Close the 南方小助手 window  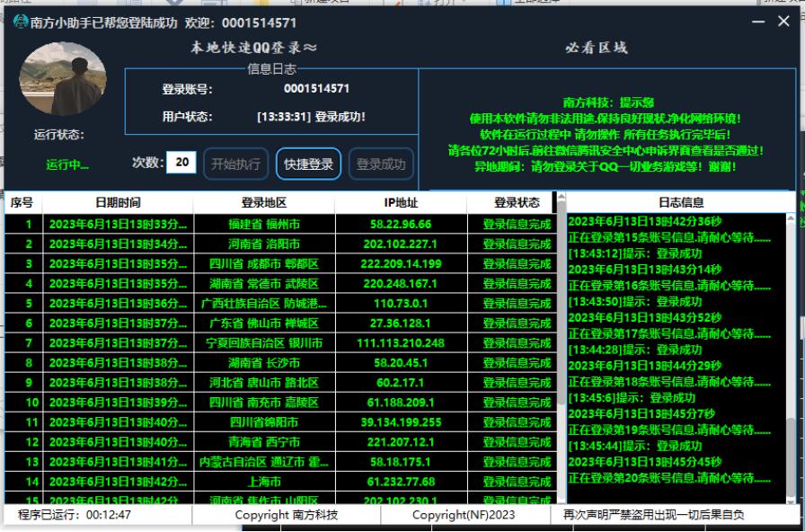pyautogui.click(x=783, y=21)
